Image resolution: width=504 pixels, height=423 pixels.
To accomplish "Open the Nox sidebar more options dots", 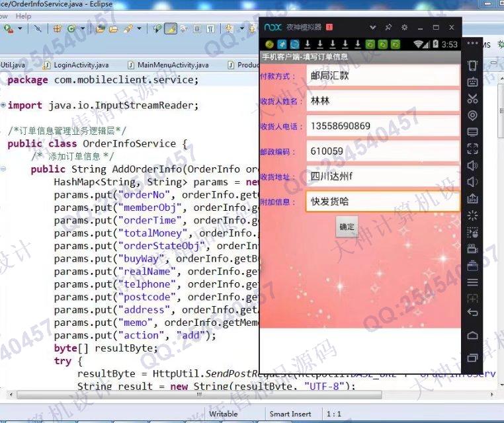I will coord(472,43).
